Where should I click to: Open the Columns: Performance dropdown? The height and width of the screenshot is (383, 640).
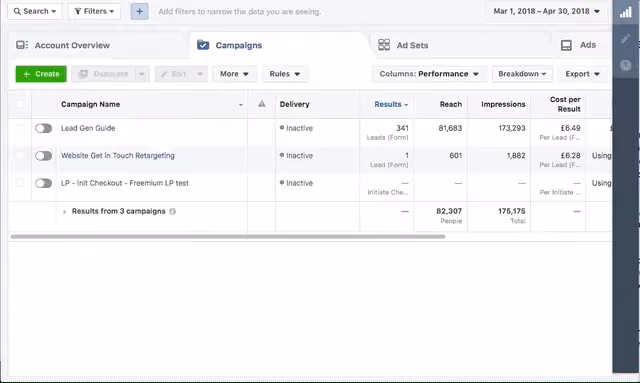click(x=429, y=74)
